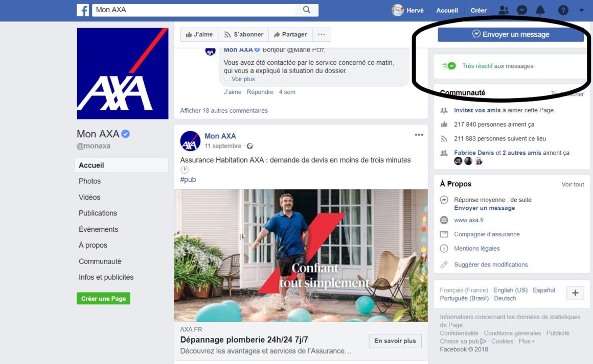Image resolution: width=593 pixels, height=364 pixels.
Task: Click the globe icon next to www.axa.fr
Action: (x=444, y=220)
